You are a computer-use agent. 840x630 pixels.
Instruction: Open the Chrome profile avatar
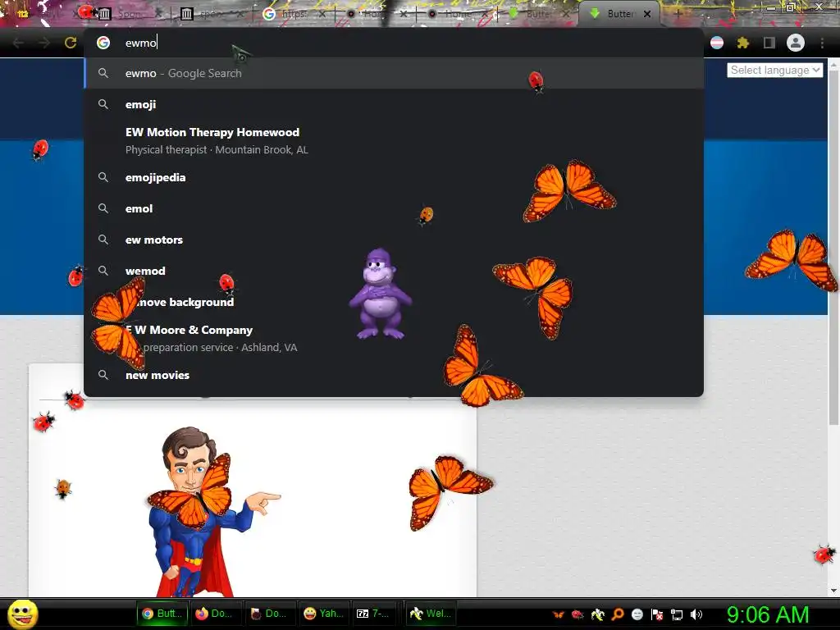pos(796,43)
